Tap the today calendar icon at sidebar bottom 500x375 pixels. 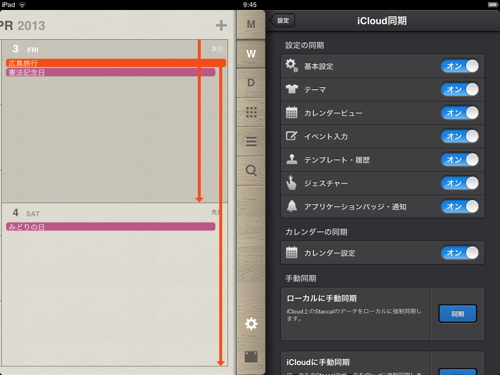251,357
